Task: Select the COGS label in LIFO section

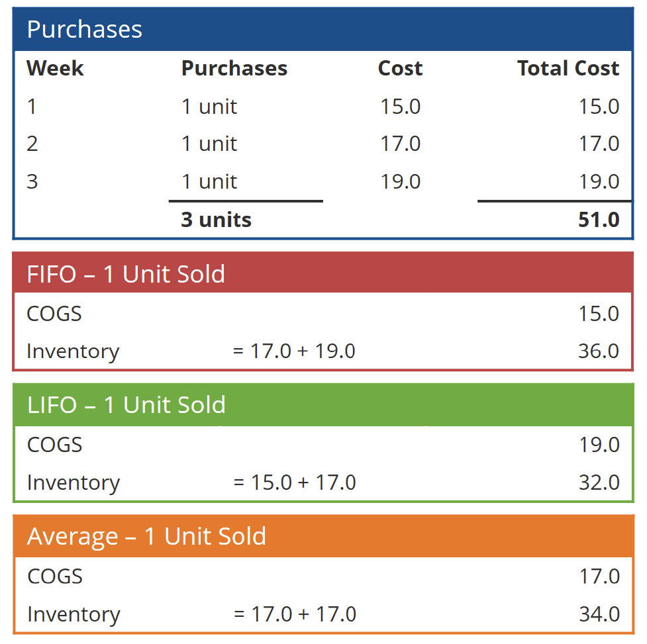Action: click(x=55, y=445)
